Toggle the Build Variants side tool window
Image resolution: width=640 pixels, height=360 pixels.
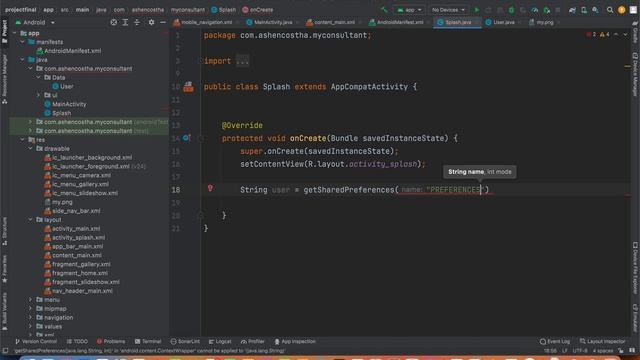coord(4,311)
